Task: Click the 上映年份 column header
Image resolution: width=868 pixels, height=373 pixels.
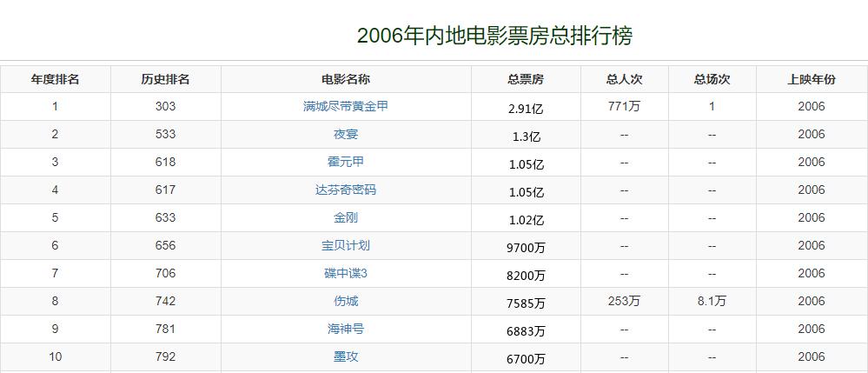Action: point(812,79)
